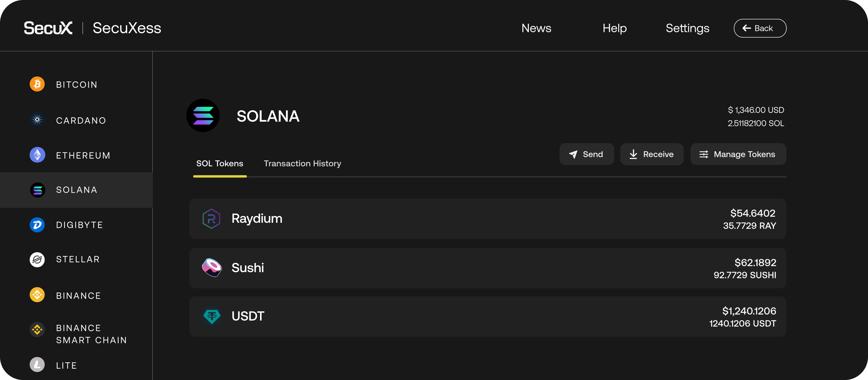
Task: Click the 35.7729 RAY amount
Action: coord(749,226)
